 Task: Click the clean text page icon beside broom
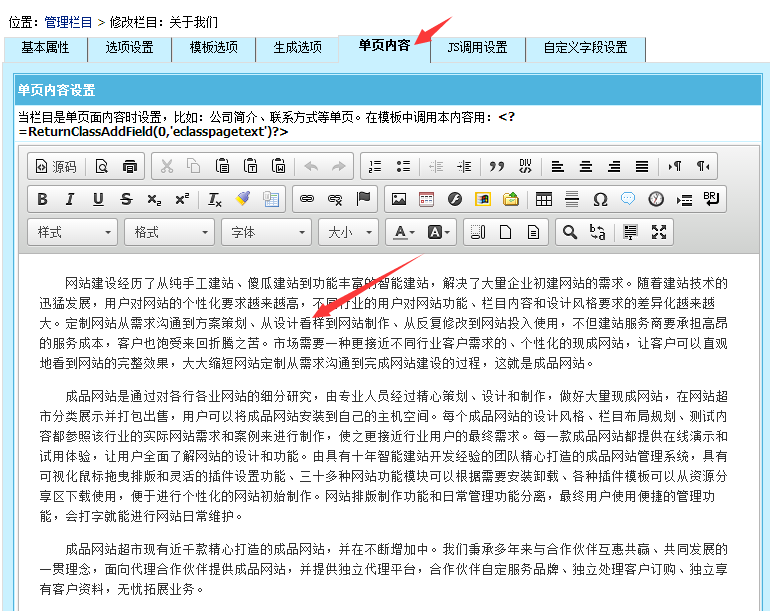pos(271,199)
